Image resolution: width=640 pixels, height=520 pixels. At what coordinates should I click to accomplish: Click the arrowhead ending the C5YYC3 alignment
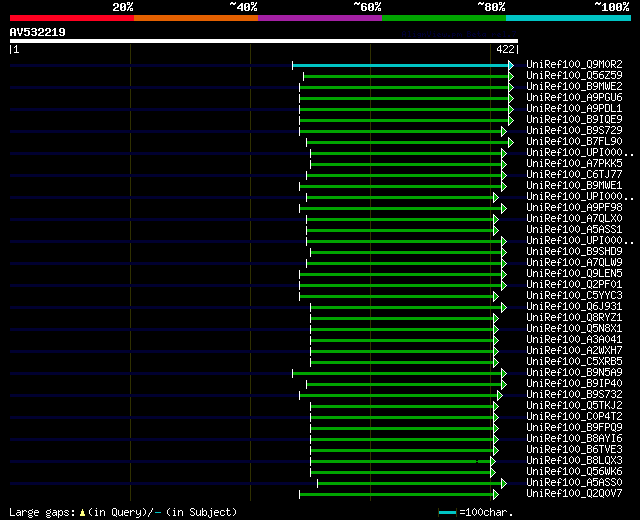[x=496, y=296]
